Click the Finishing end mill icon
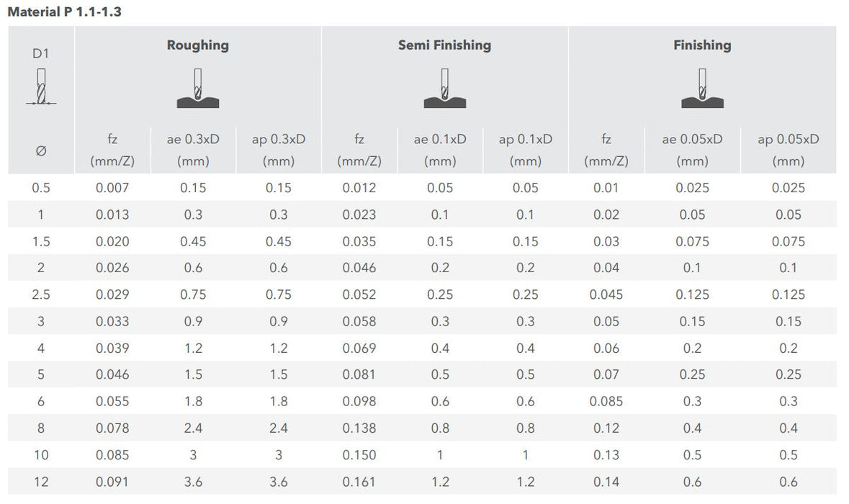Image resolution: width=849 pixels, height=504 pixels. coord(701,89)
